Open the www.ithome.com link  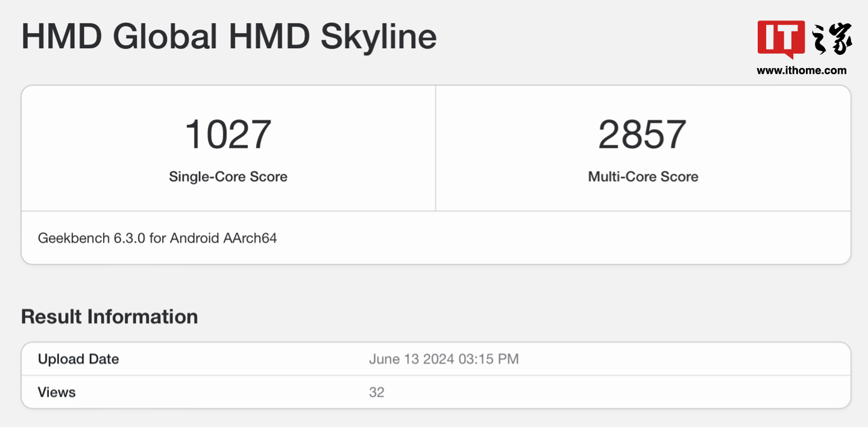point(802,71)
